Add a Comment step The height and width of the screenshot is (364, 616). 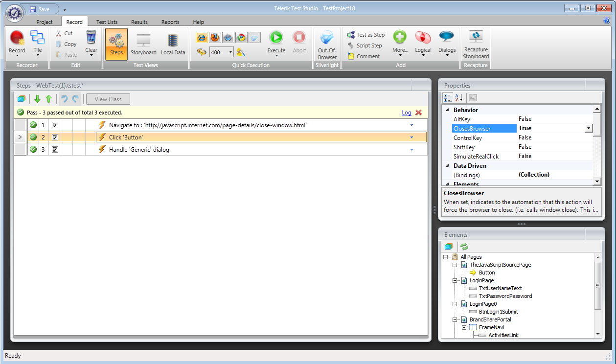364,56
